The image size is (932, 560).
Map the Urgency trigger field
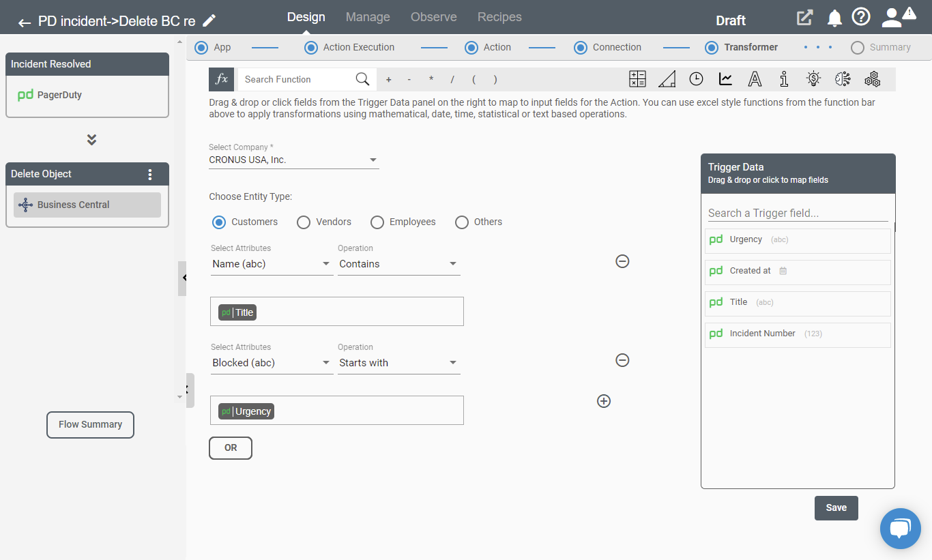pos(798,241)
